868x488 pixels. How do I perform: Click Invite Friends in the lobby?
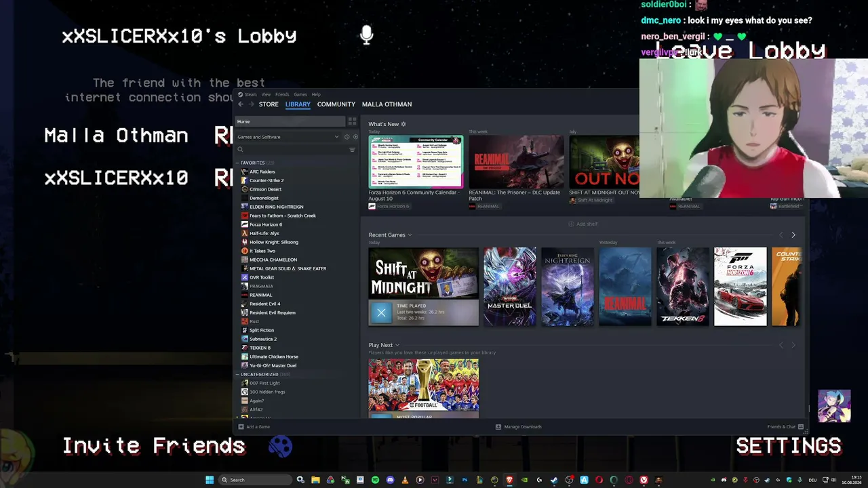[153, 446]
